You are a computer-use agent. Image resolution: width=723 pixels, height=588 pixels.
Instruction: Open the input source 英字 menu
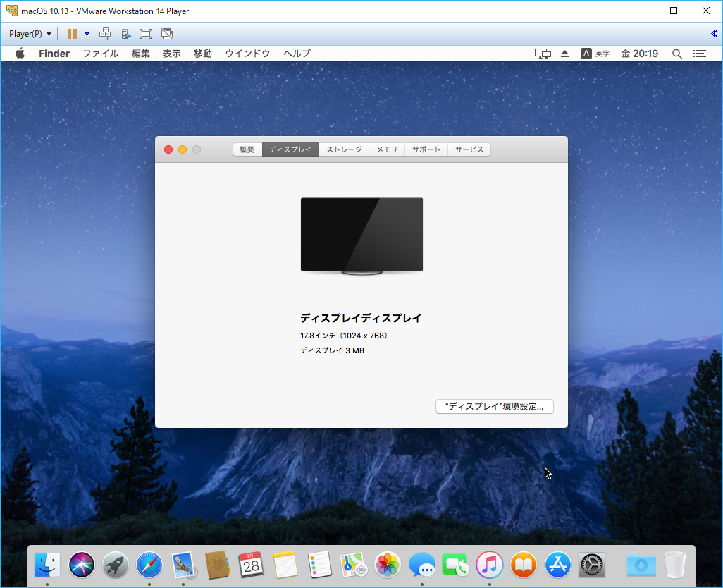click(595, 54)
